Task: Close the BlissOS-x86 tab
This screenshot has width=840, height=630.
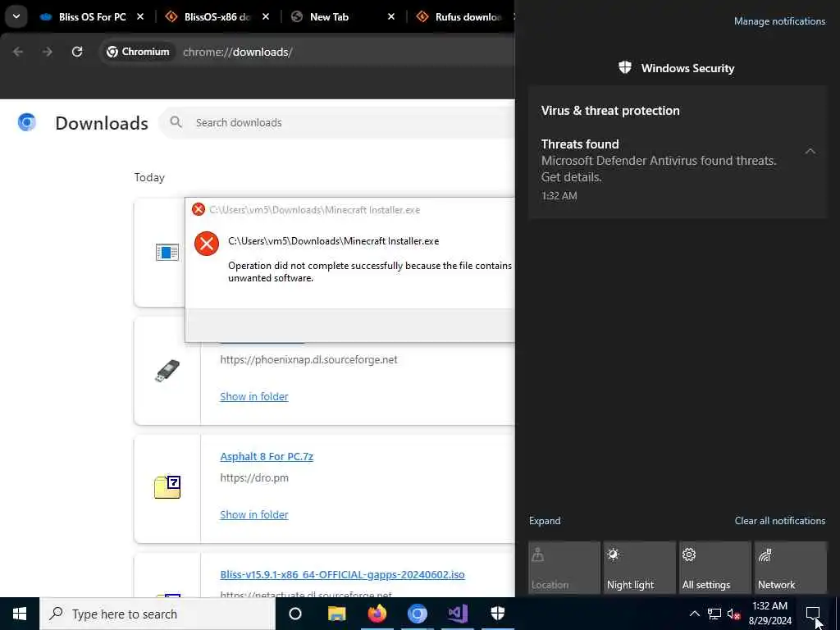Action: 266,17
